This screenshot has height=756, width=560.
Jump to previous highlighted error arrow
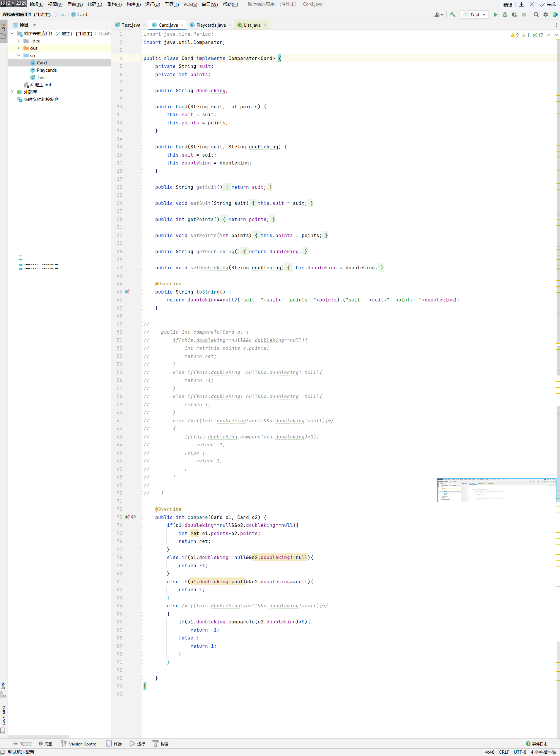pyautogui.click(x=549, y=35)
